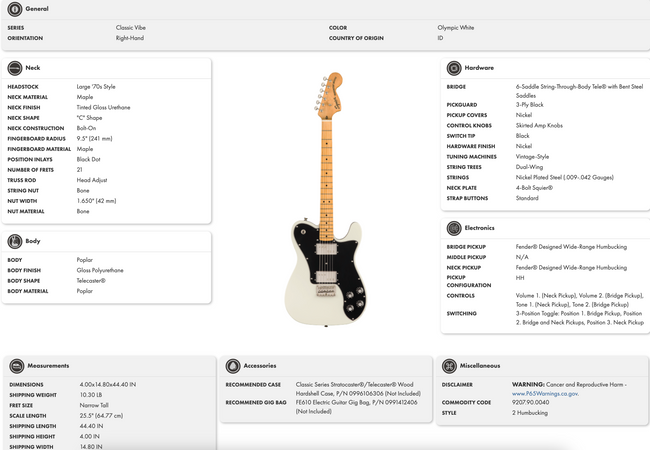
Task: Click the BRIDGE PICKUP label
Action: 466,247
